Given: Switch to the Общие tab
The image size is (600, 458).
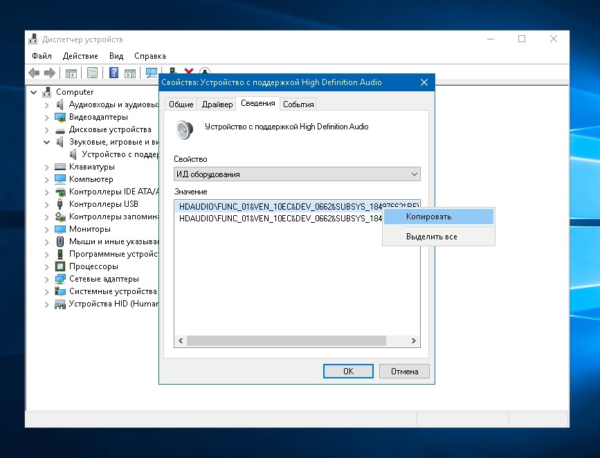Looking at the screenshot, I should pos(181,104).
